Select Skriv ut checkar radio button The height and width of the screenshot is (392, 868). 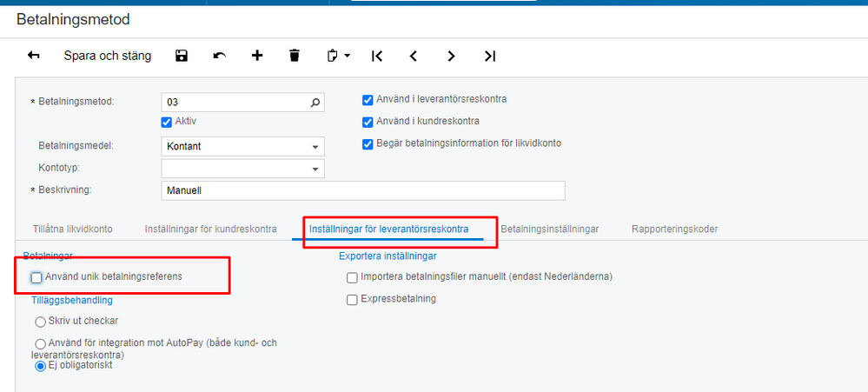point(40,322)
